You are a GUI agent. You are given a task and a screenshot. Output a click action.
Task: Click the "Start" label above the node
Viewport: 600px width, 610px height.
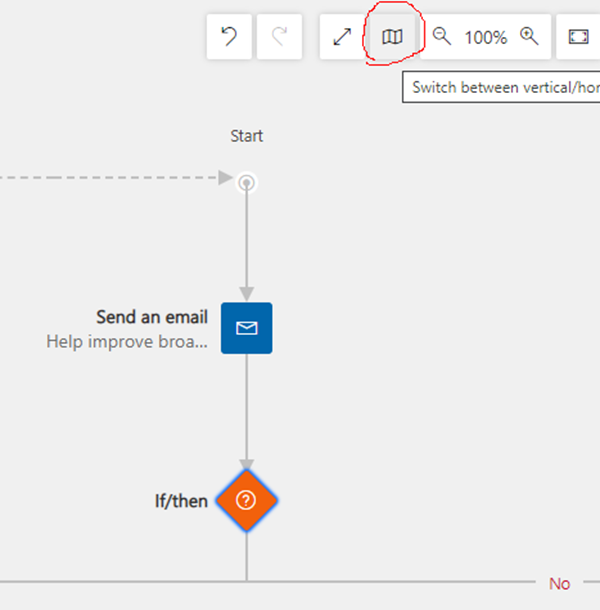click(247, 136)
